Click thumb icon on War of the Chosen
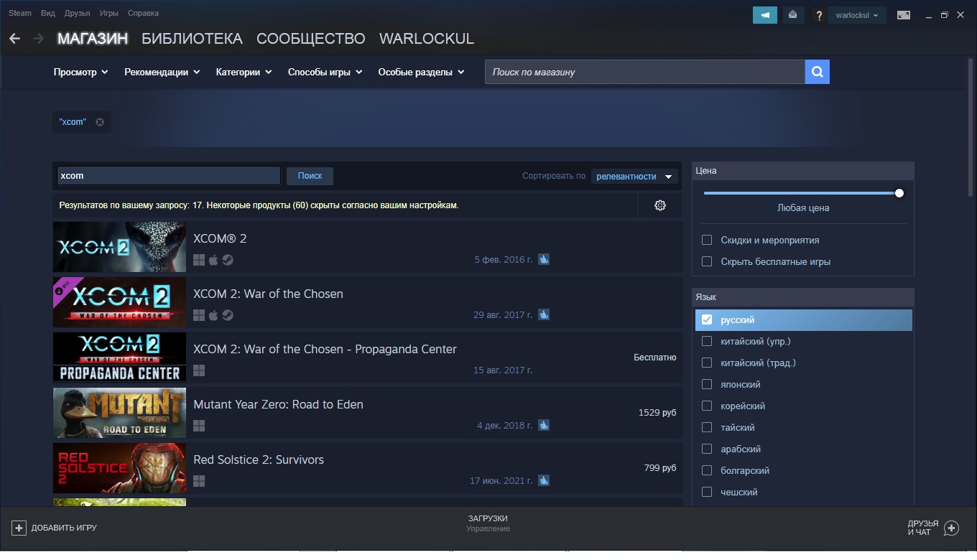Image resolution: width=977 pixels, height=560 pixels. [x=544, y=314]
